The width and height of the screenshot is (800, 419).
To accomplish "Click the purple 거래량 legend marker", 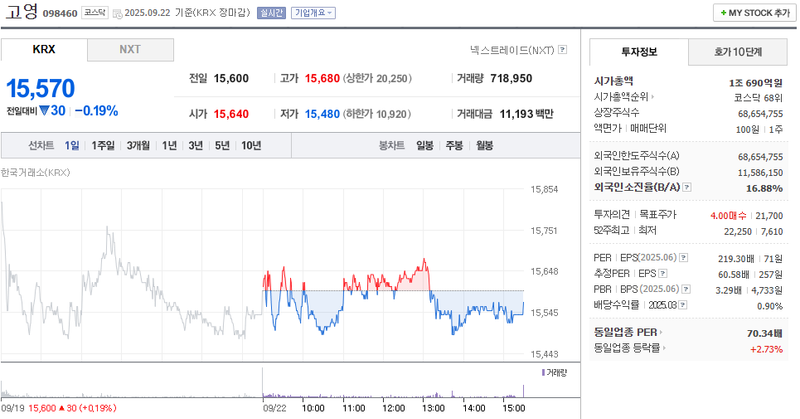I will 543,373.
